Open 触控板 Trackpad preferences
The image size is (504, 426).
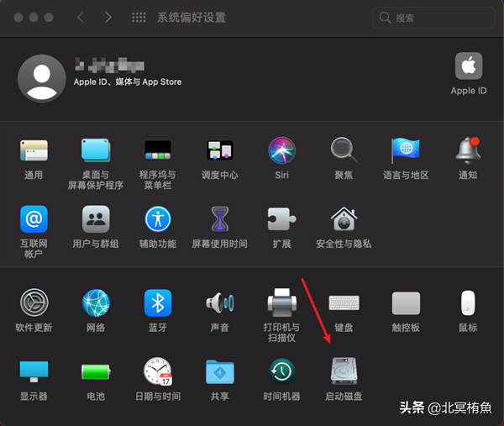[x=406, y=302]
